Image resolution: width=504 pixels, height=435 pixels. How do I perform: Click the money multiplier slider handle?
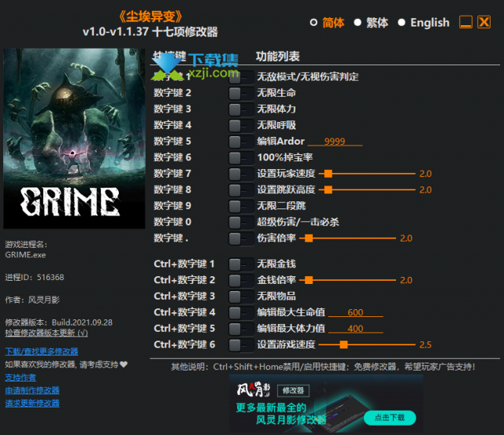(309, 280)
